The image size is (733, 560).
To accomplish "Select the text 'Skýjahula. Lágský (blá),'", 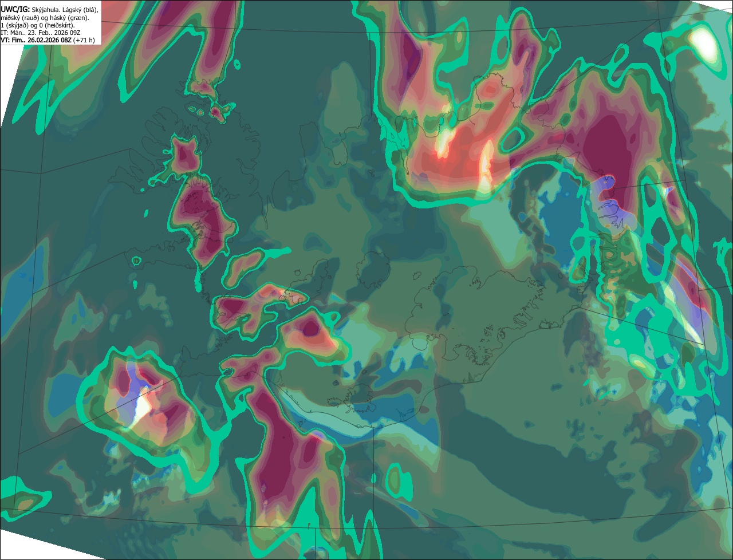I will pyautogui.click(x=65, y=10).
